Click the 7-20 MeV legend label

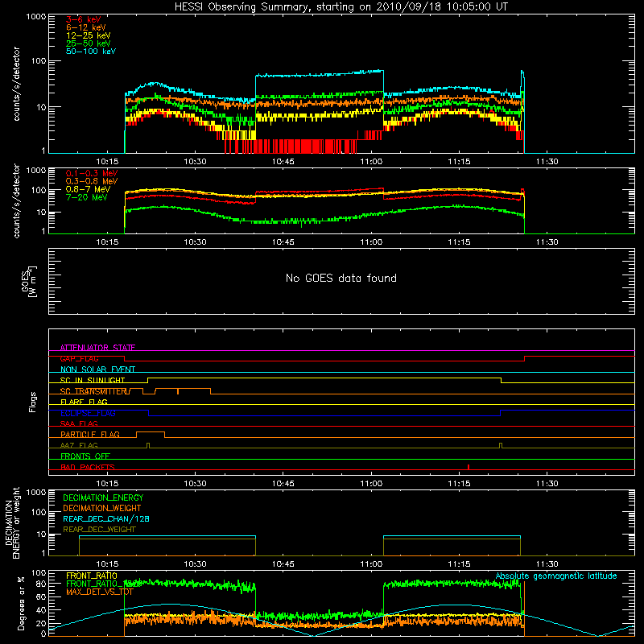(x=87, y=197)
